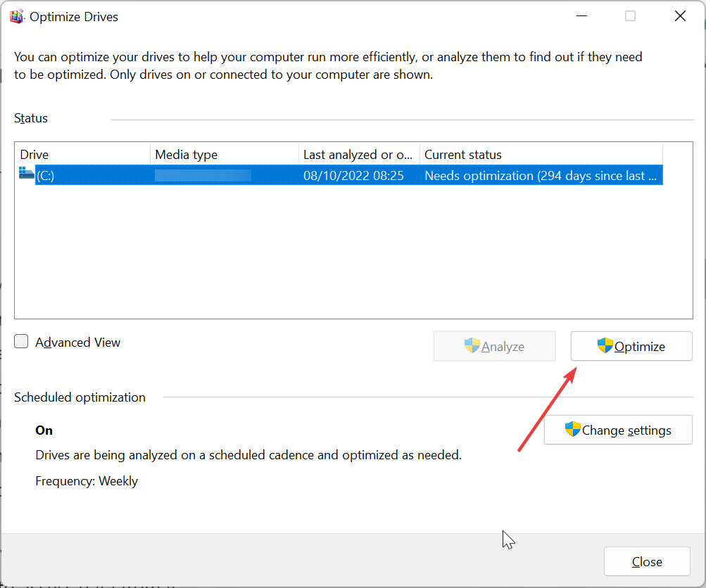Select the (C:) drive icon in the list
The height and width of the screenshot is (588, 706).
[27, 173]
